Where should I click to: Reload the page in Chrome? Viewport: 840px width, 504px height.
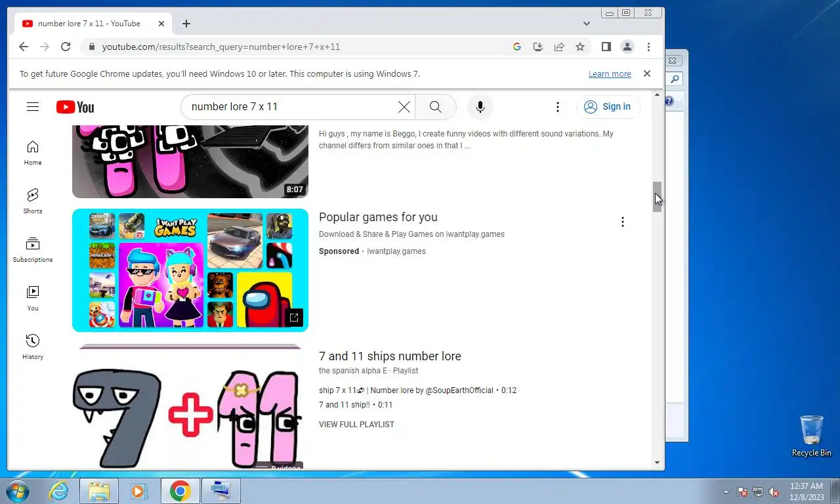[x=66, y=47]
